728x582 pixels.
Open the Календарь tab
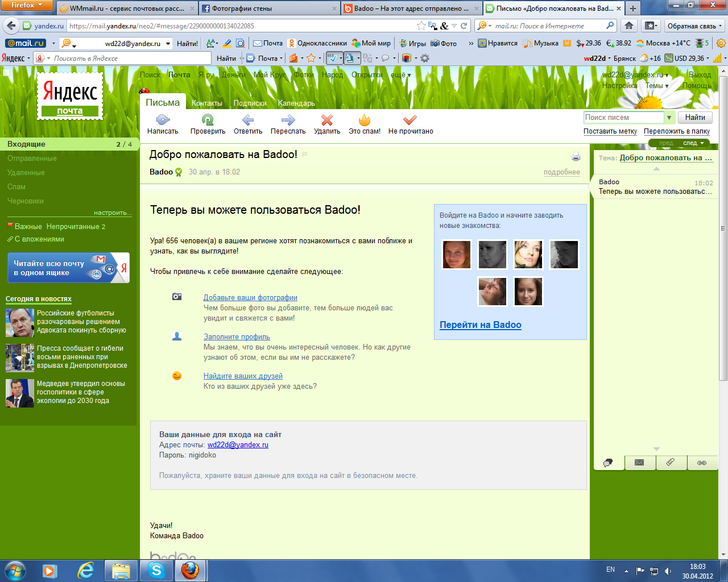pos(296,103)
